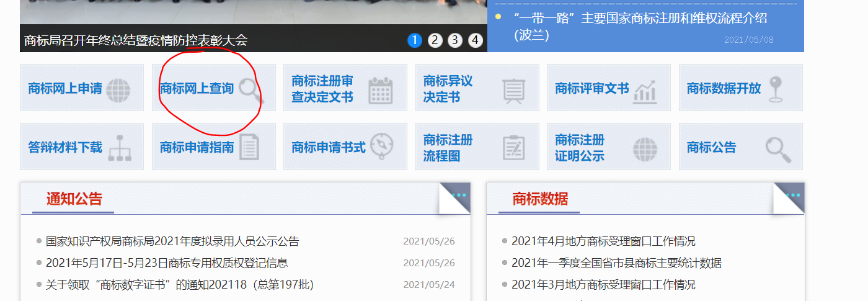Click document icon beside 商标申请指南
The height and width of the screenshot is (301, 868).
(249, 148)
